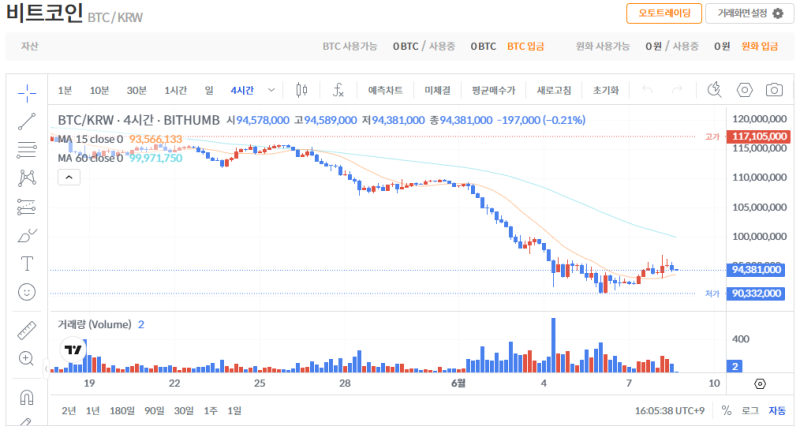Select the 1분 interval
This screenshot has width=800, height=430.
(x=65, y=90)
